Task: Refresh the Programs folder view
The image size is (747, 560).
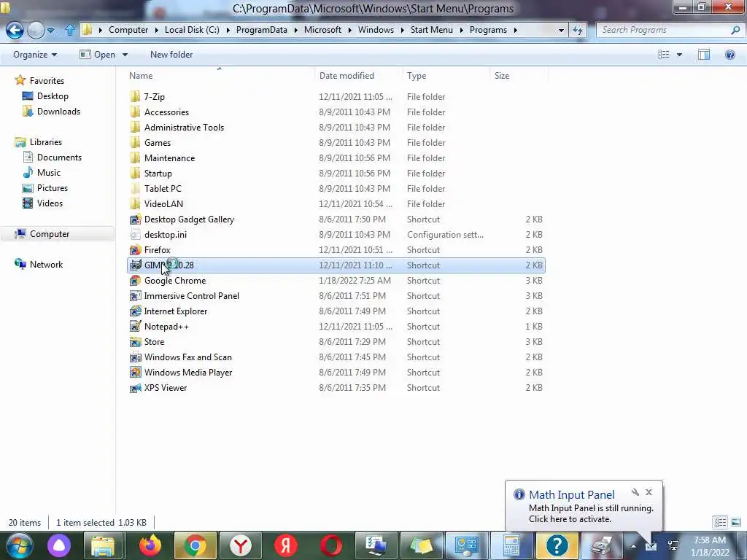Action: [x=578, y=30]
